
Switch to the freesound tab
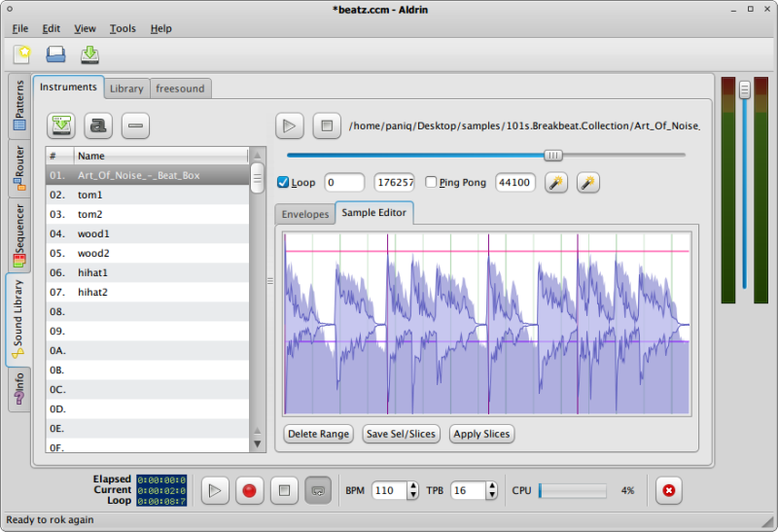tap(180, 89)
